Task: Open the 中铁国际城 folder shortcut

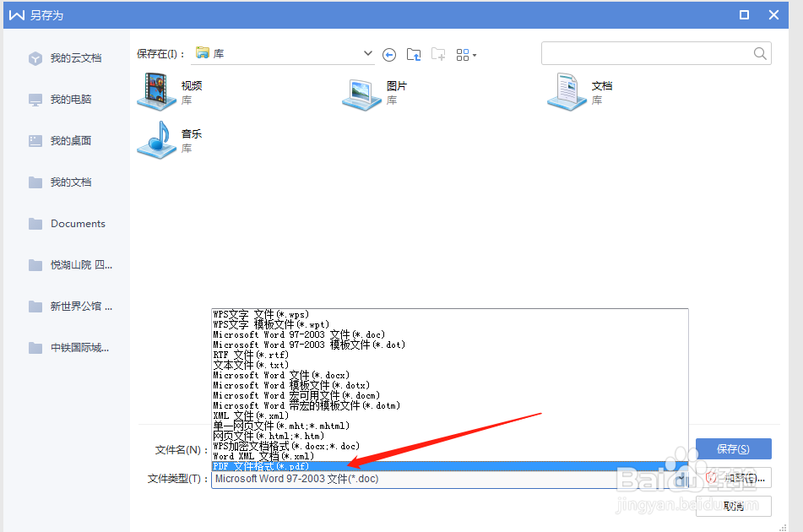Action: (x=68, y=348)
